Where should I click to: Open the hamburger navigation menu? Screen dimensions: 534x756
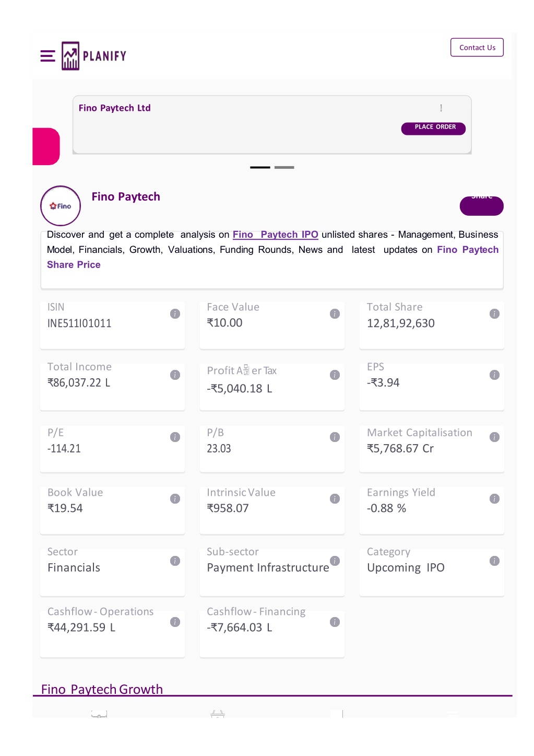tap(48, 56)
